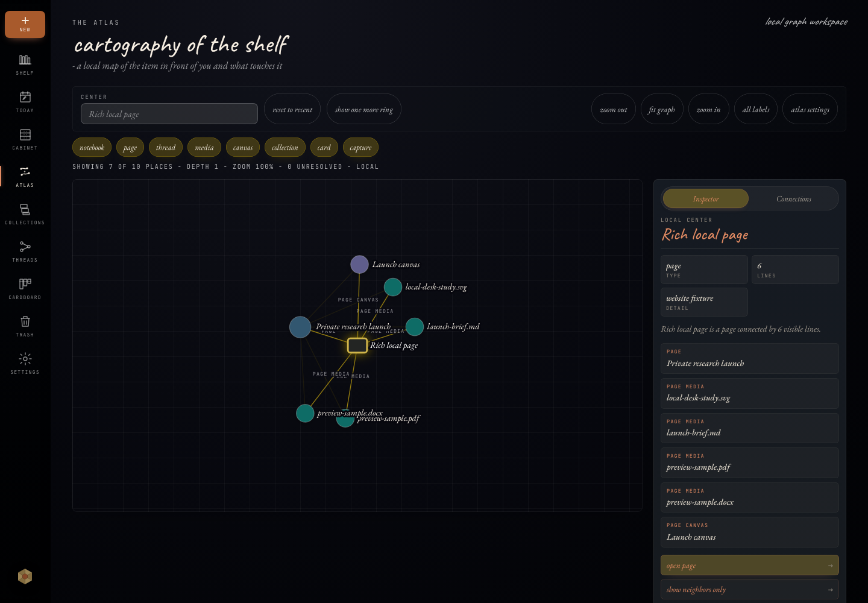Click the open page button
868x603 pixels.
tap(750, 565)
